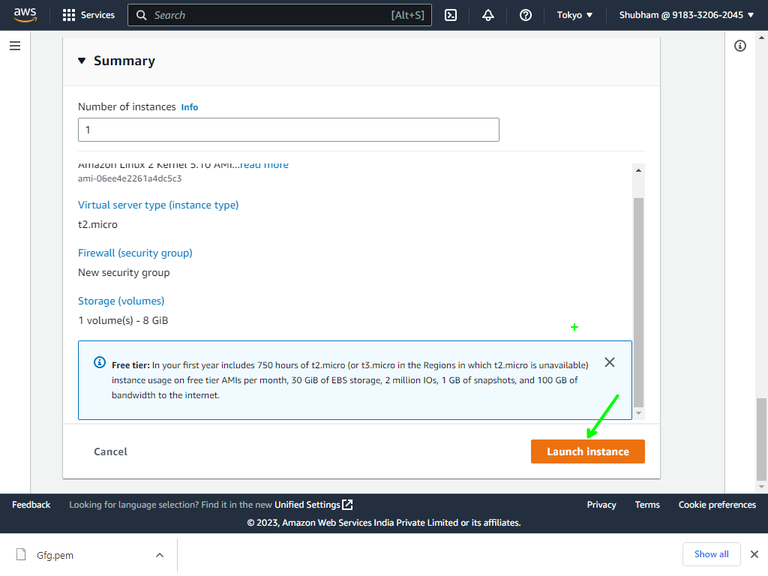Open Info link for Number of instances

tap(190, 107)
